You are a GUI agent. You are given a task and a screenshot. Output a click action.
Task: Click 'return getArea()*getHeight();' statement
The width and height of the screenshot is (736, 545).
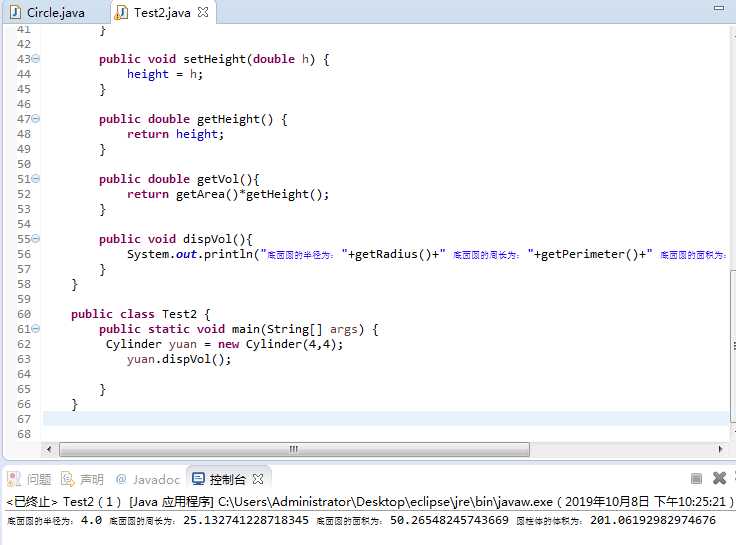(x=228, y=194)
